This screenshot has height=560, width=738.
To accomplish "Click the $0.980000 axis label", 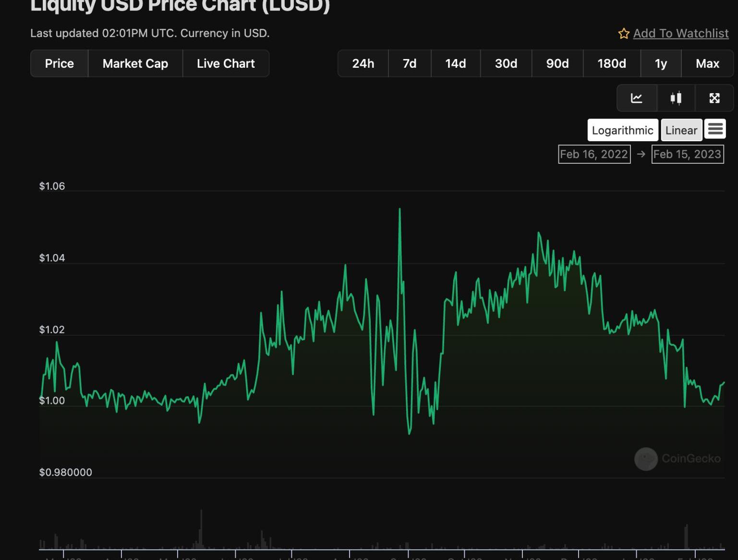I will [65, 472].
